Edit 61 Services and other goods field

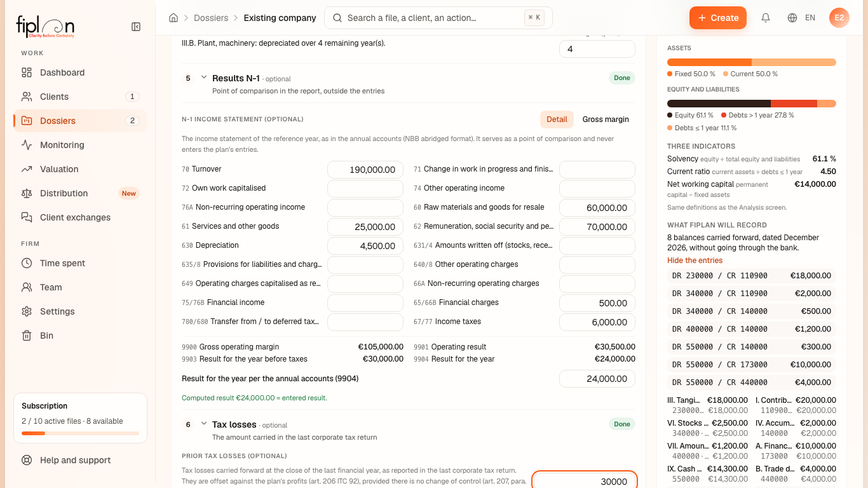365,227
